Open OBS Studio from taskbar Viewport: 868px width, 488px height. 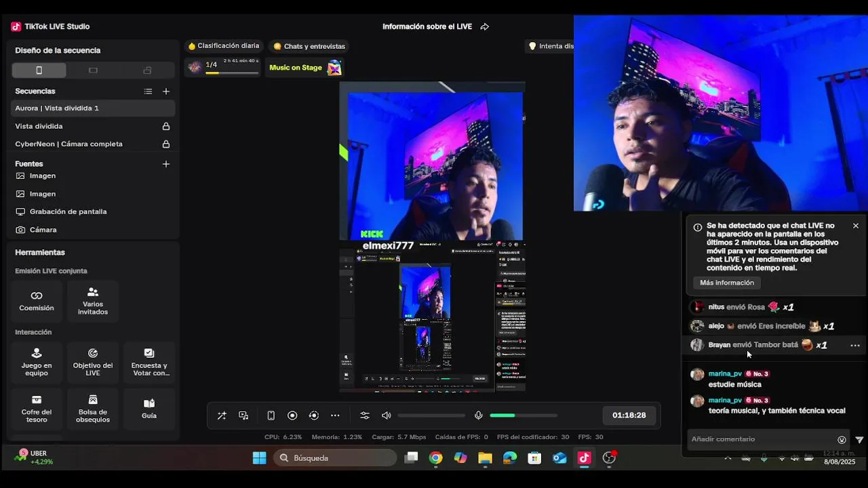tap(609, 458)
